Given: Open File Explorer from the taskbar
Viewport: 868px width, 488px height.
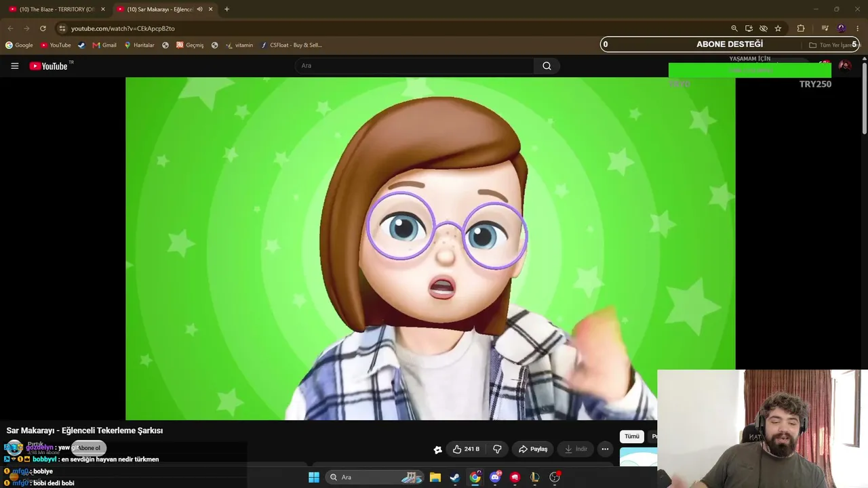Looking at the screenshot, I should point(435,477).
